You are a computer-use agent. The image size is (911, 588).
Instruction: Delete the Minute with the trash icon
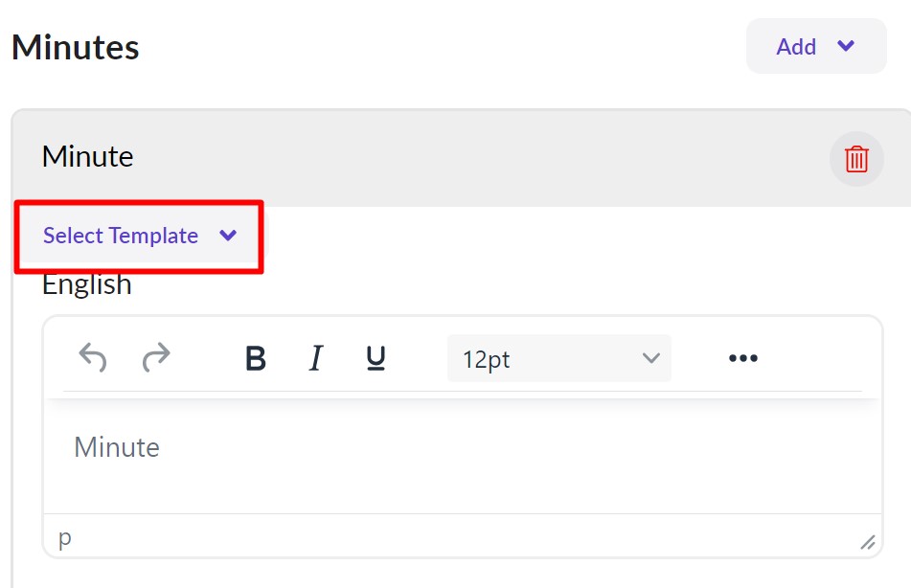[855, 159]
